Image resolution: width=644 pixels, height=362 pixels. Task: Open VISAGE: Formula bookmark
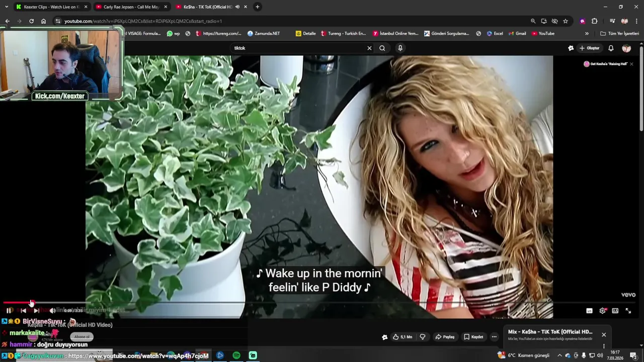[142, 34]
